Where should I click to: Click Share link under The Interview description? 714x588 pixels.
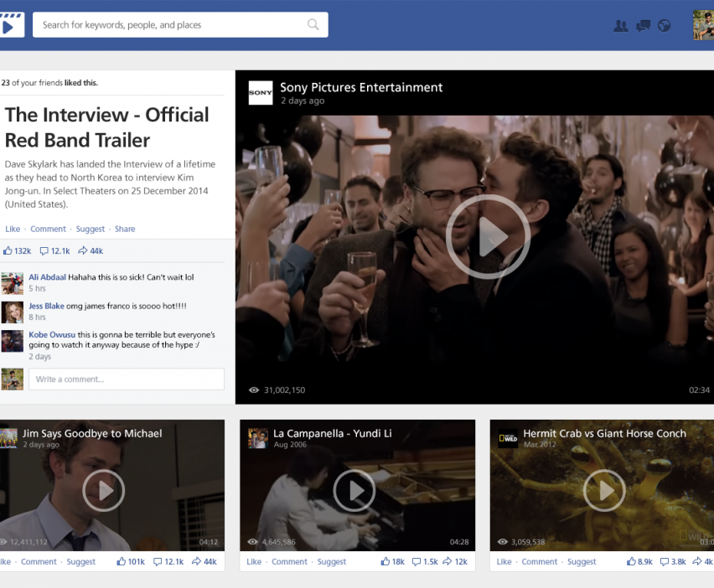[125, 229]
